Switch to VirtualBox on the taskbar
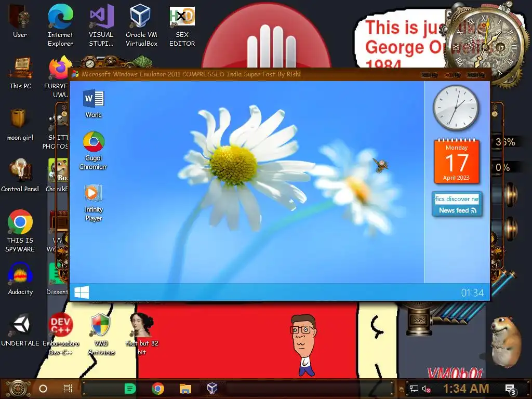This screenshot has height=399, width=532. click(x=212, y=388)
